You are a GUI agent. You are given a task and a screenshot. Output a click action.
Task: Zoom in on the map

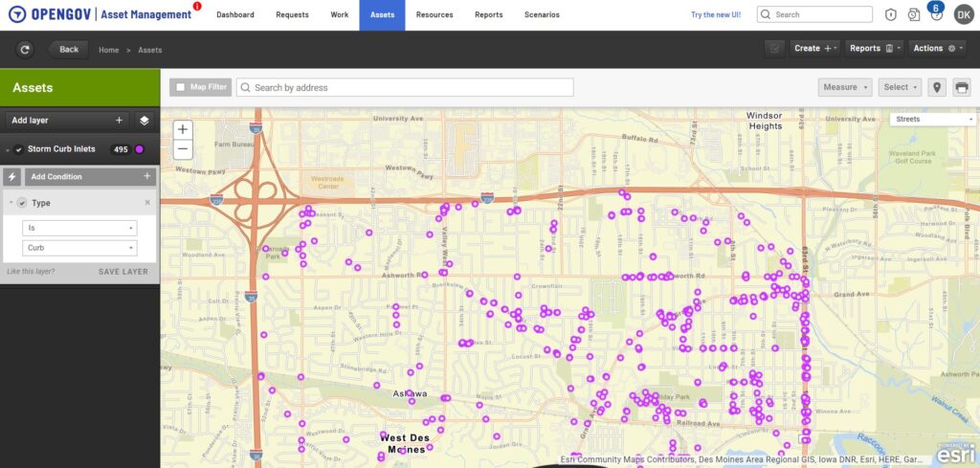[183, 129]
